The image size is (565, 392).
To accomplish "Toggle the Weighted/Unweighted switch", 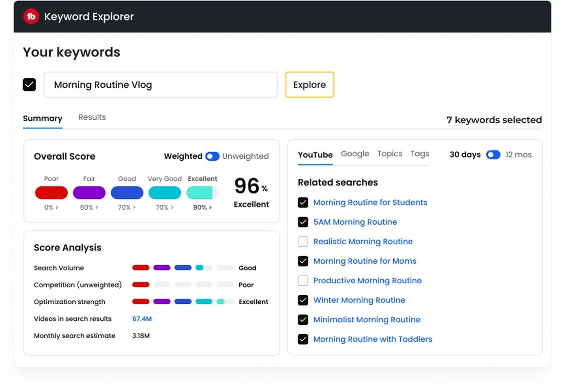I will tap(212, 156).
